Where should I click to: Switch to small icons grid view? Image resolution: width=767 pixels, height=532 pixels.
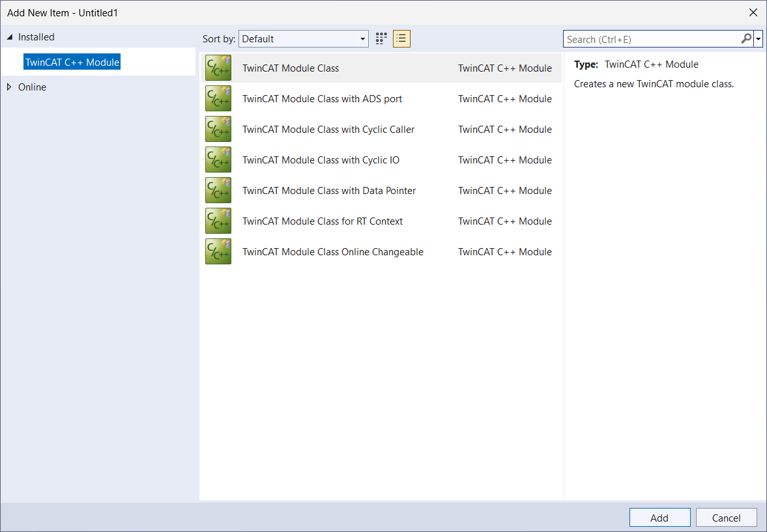(381, 38)
